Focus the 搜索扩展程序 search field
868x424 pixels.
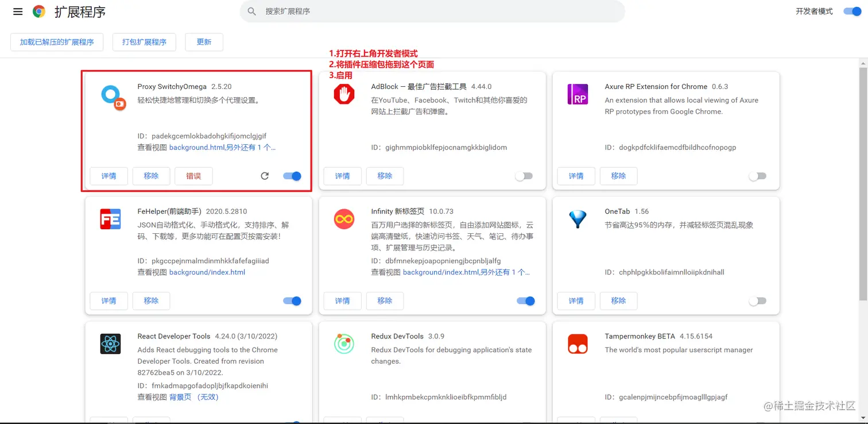tap(432, 11)
